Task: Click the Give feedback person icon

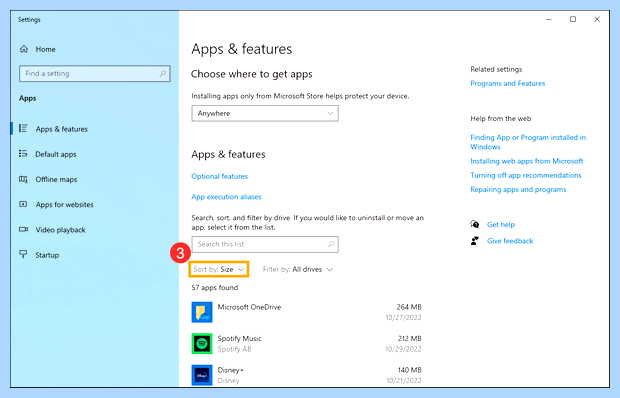Action: coord(475,241)
